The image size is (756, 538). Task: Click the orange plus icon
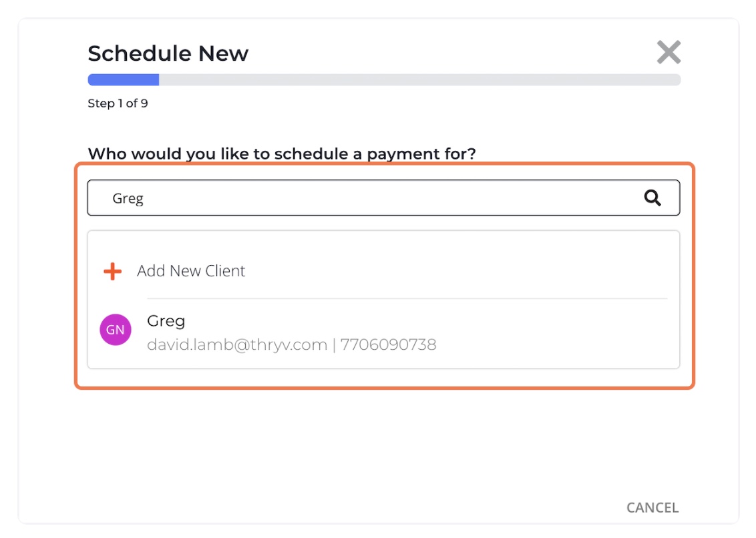click(x=113, y=271)
